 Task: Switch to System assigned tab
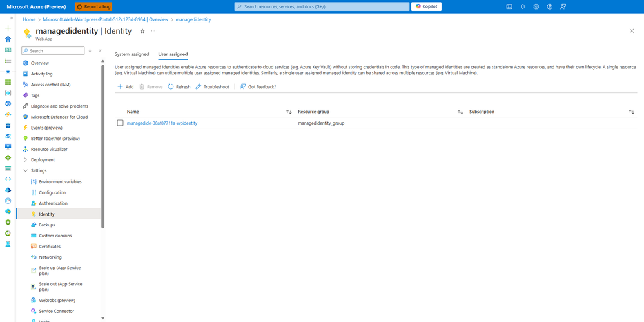(132, 54)
